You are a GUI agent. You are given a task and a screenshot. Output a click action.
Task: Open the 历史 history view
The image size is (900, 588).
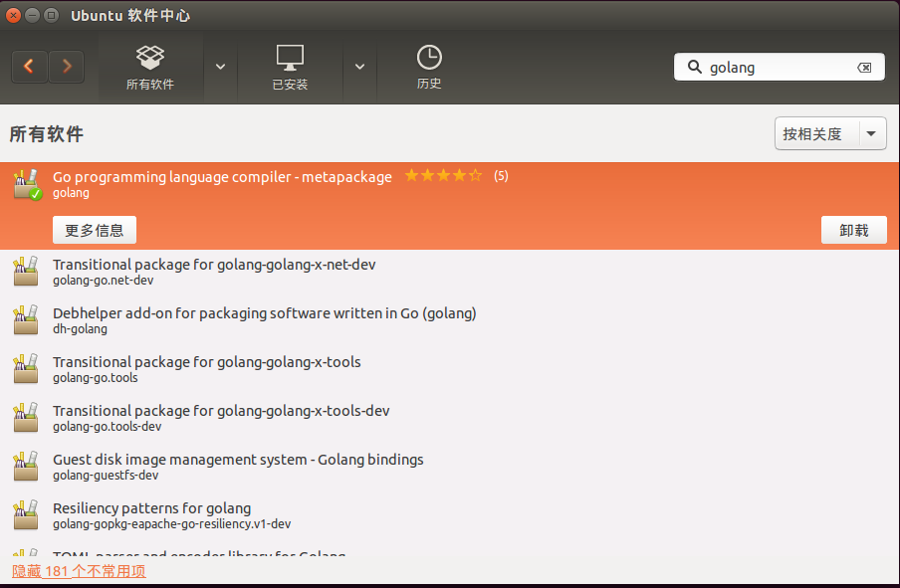[429, 68]
